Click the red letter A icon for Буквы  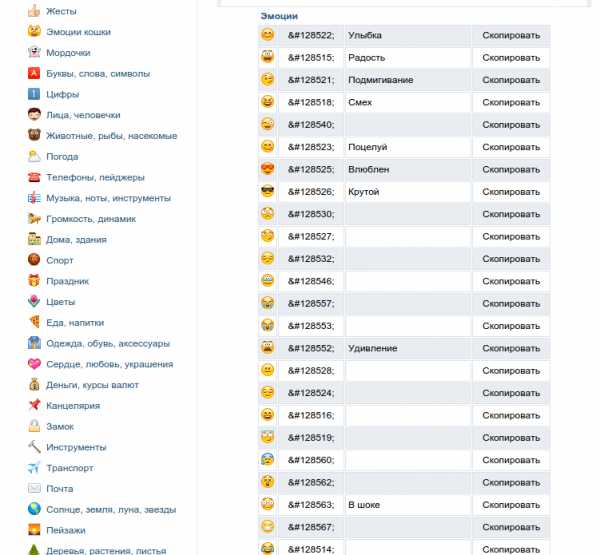[x=34, y=73]
